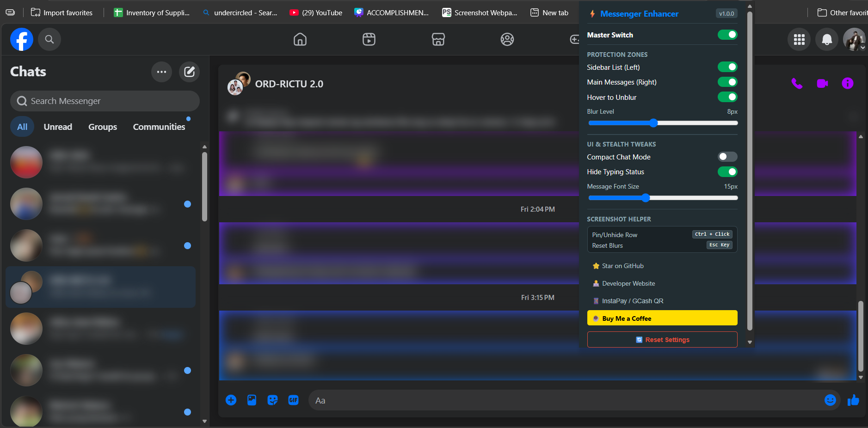This screenshot has height=428, width=868.
Task: Open the Marketplace icon
Action: (438, 39)
